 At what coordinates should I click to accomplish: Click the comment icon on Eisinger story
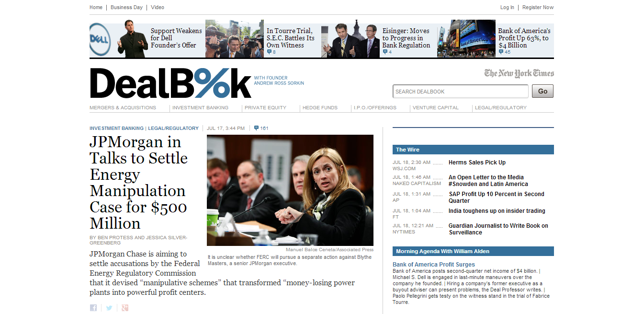click(x=384, y=52)
